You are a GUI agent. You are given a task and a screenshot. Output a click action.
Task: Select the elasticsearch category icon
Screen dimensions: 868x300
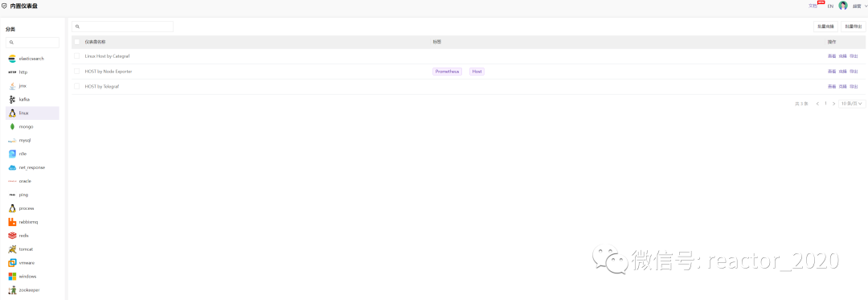(x=12, y=59)
